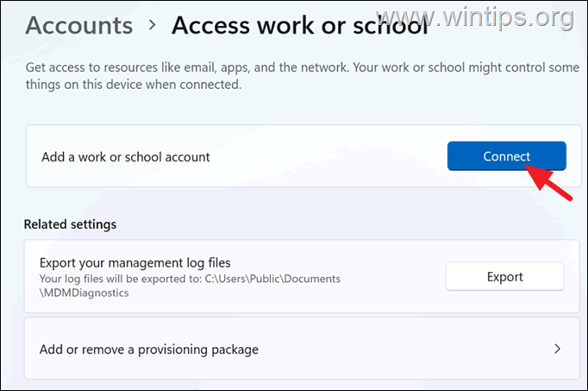Viewport: 588px width, 391px height.
Task: Select 'Add a work or school account' text
Action: click(x=126, y=157)
